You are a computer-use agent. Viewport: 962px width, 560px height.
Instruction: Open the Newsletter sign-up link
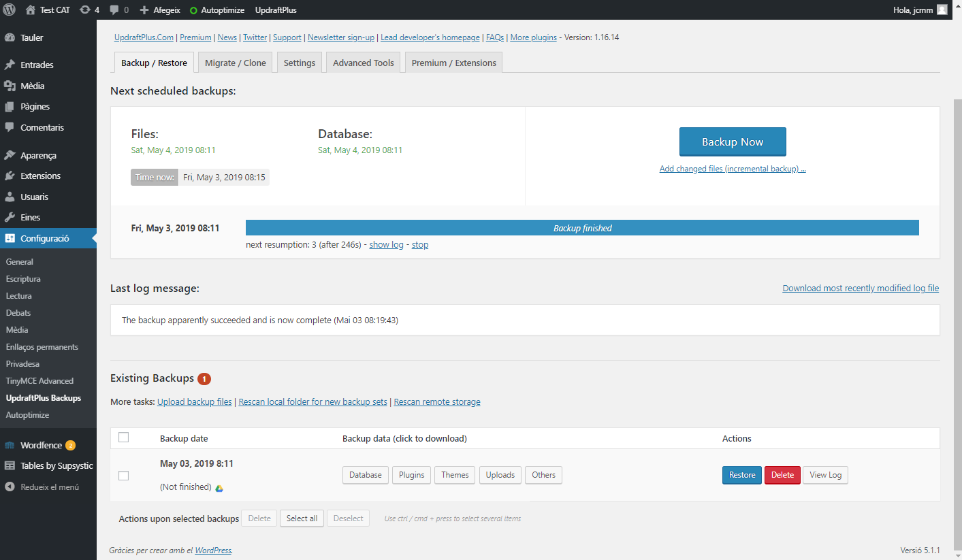click(341, 37)
